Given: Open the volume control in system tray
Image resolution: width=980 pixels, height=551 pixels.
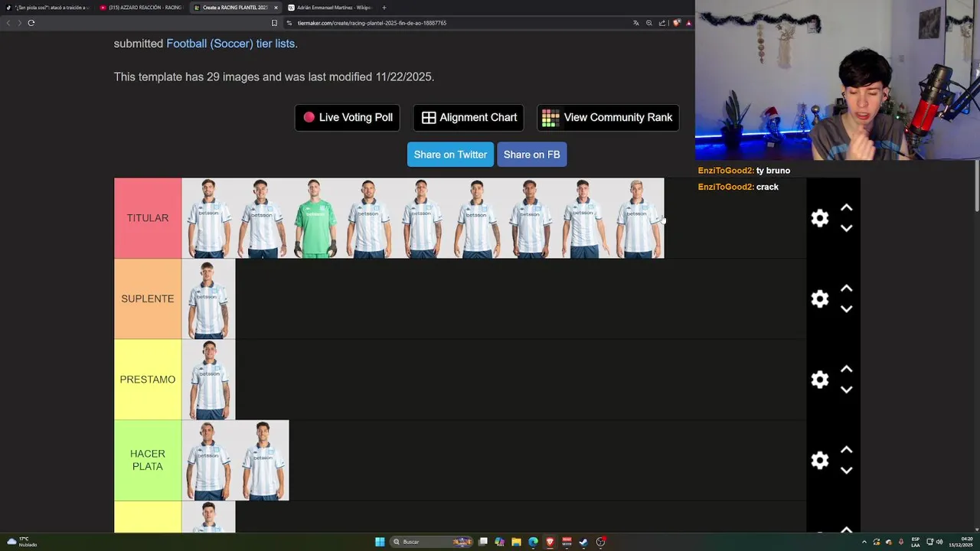Looking at the screenshot, I should tap(939, 542).
